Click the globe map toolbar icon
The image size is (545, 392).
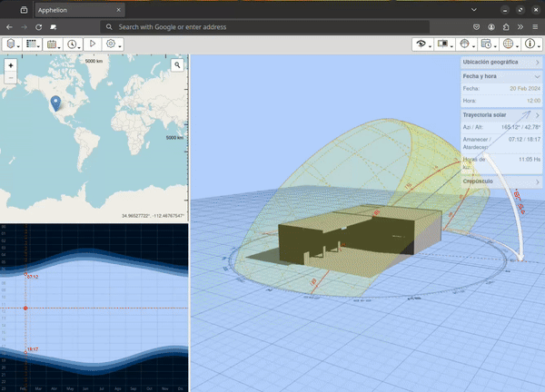click(508, 44)
